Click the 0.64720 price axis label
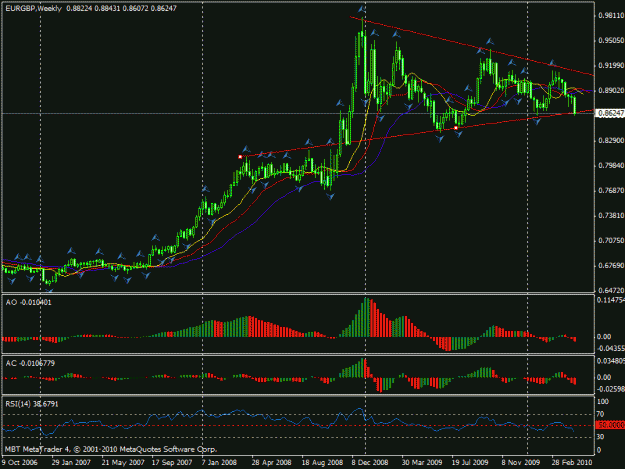The height and width of the screenshot is (469, 625). [x=611, y=290]
